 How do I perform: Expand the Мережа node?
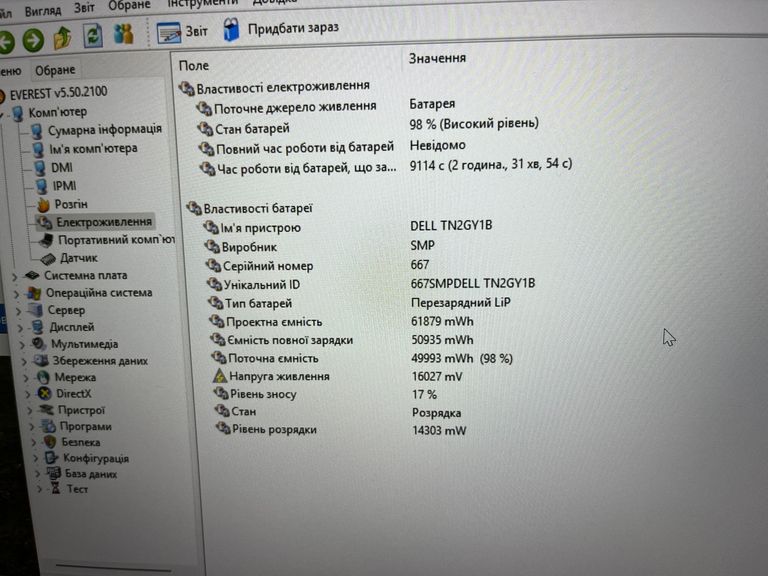[x=26, y=378]
